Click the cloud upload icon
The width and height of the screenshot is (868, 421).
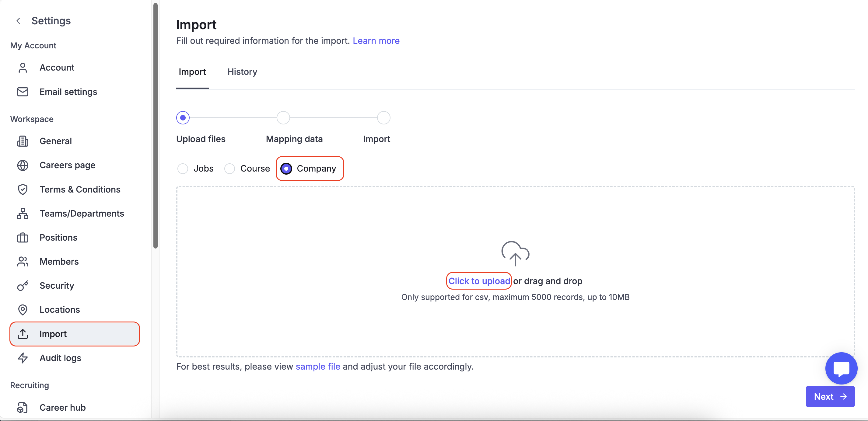(515, 253)
